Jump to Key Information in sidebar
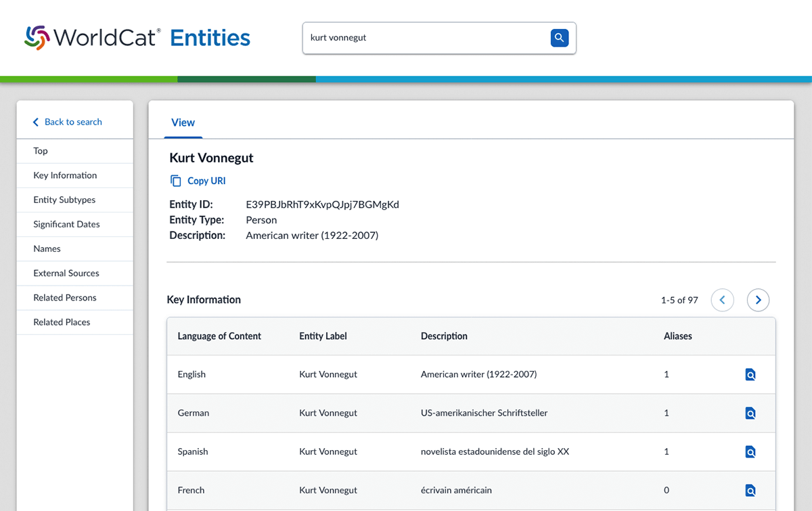Image resolution: width=812 pixels, height=511 pixels. 65,175
